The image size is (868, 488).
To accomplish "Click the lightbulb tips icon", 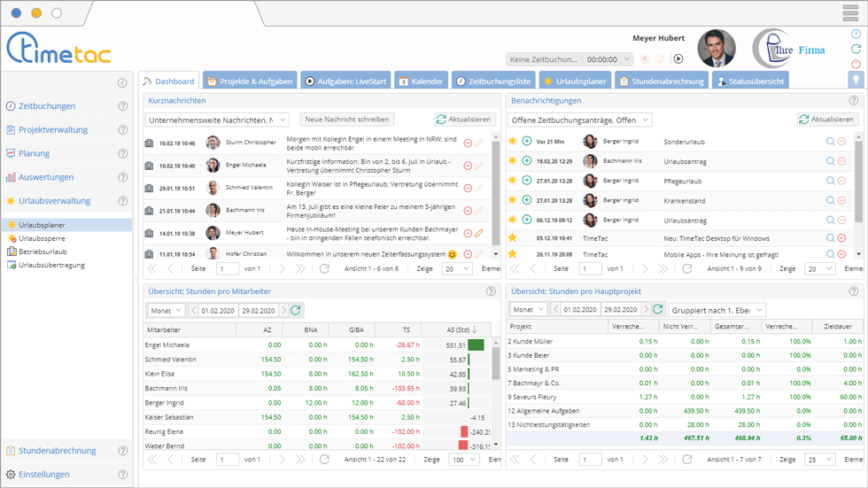I will pyautogui.click(x=856, y=80).
